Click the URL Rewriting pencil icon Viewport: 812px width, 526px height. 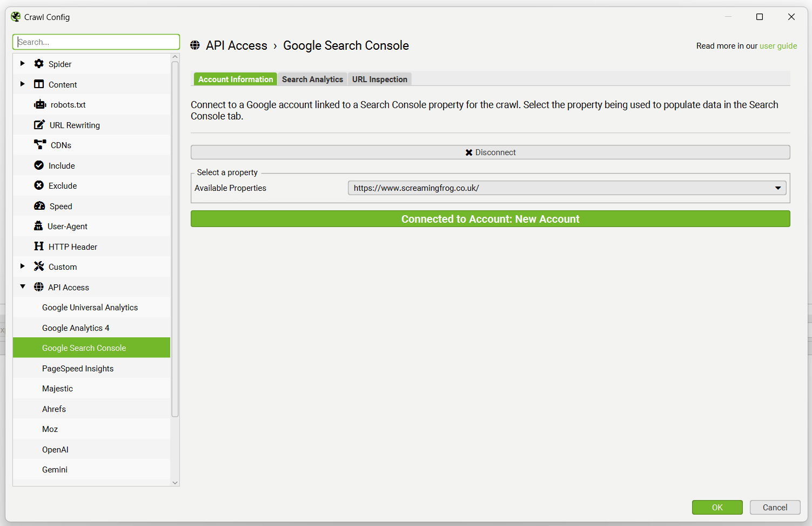(x=39, y=125)
